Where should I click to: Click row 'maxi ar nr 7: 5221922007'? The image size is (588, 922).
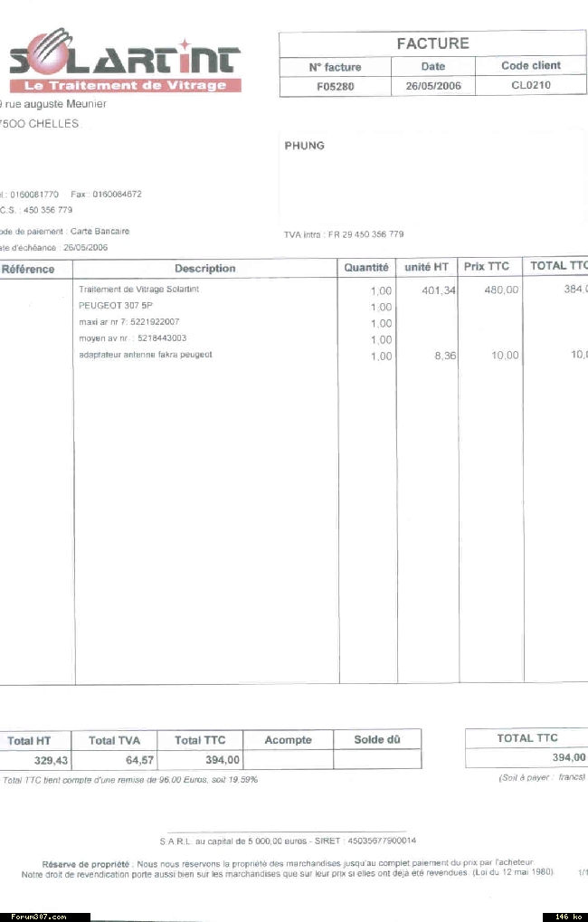[x=128, y=322]
